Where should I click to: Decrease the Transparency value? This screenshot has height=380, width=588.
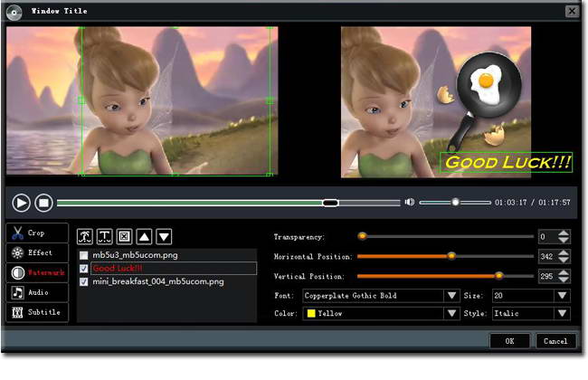(x=563, y=240)
